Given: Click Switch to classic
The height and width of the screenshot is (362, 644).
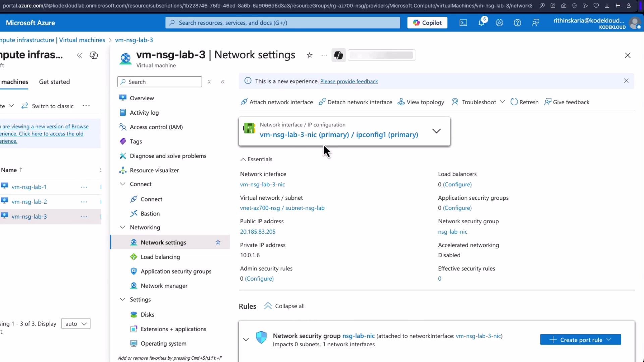Looking at the screenshot, I should click(48, 106).
